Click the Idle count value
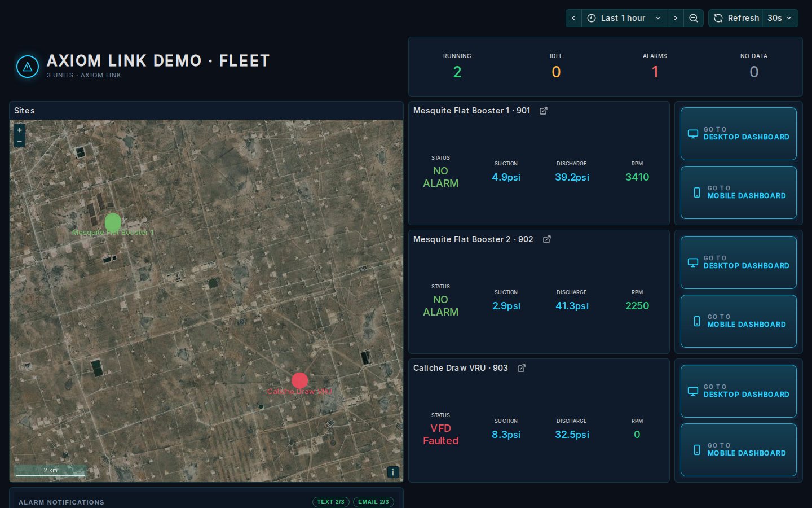The width and height of the screenshot is (812, 508). 556,72
